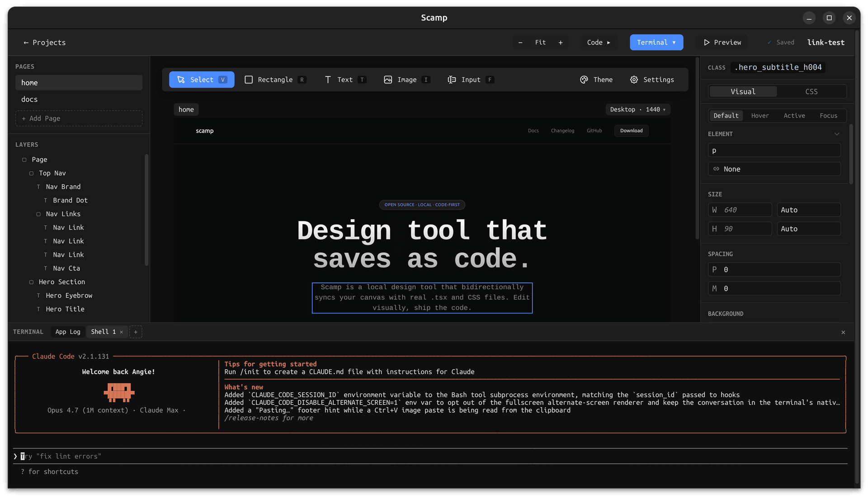The height and width of the screenshot is (498, 868).
Task: Click the Top Nav layer icon
Action: click(x=31, y=173)
